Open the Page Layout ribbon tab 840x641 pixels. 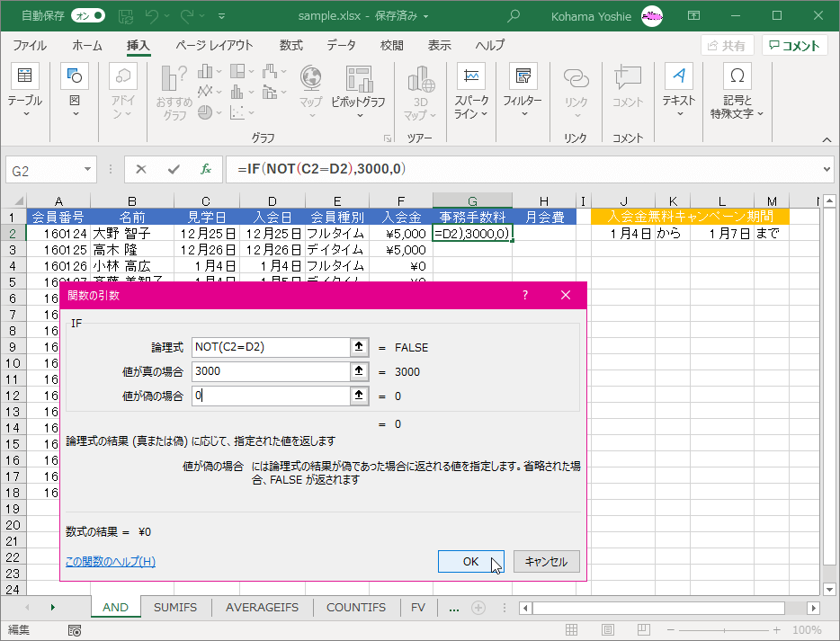tap(214, 46)
